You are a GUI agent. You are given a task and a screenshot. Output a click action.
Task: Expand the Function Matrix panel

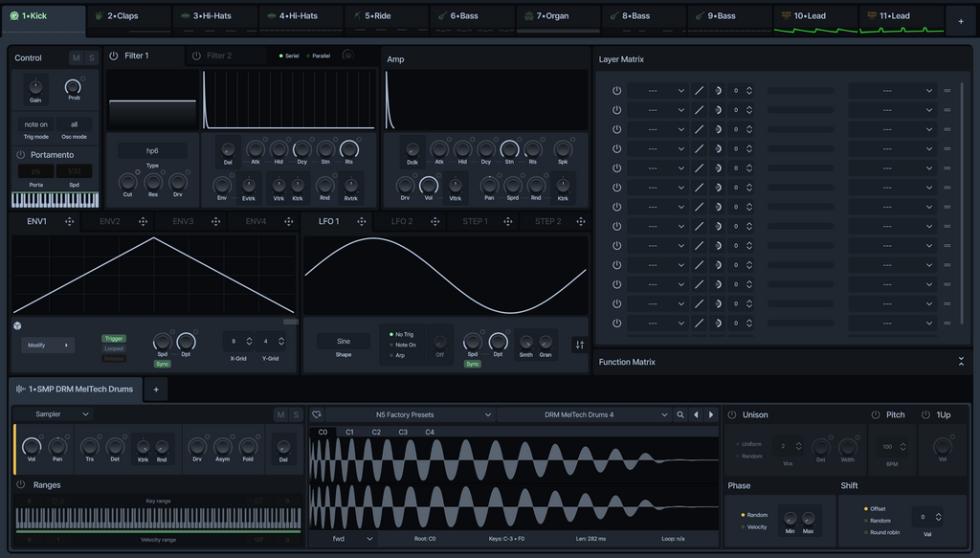click(961, 362)
